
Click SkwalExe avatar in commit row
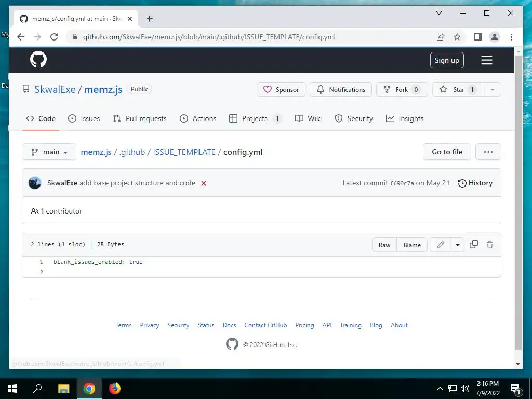[x=35, y=183]
